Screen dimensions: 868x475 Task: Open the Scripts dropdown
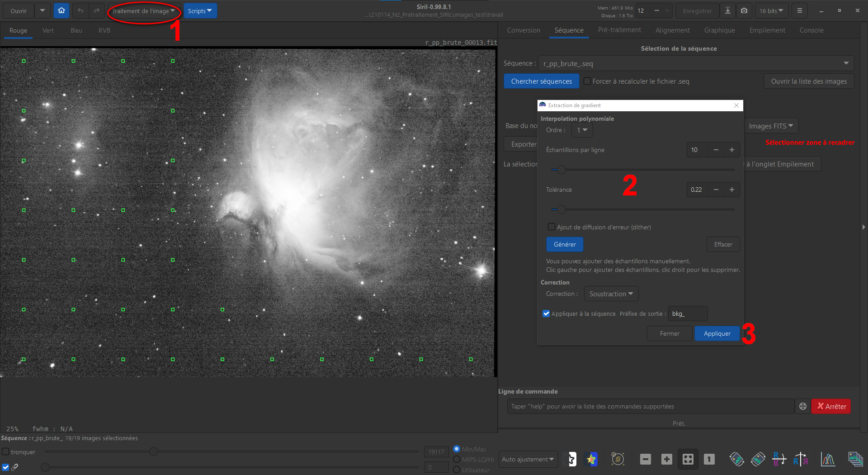pos(200,11)
